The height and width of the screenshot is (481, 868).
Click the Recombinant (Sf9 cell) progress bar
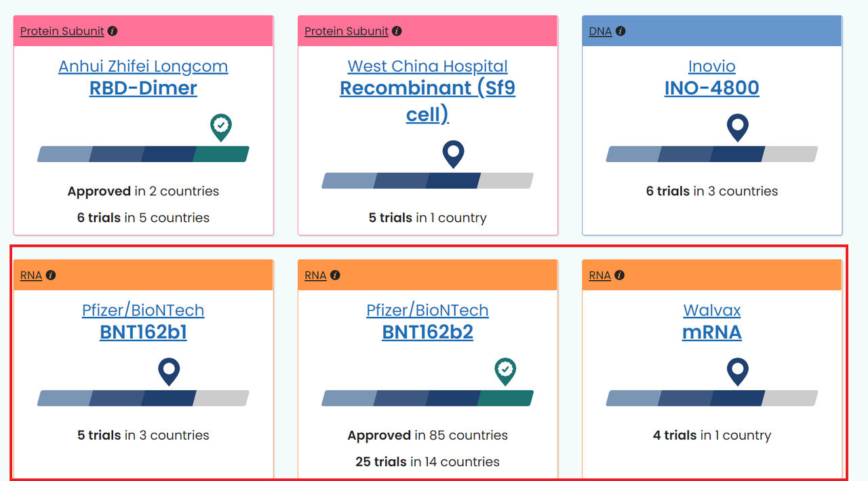click(427, 180)
